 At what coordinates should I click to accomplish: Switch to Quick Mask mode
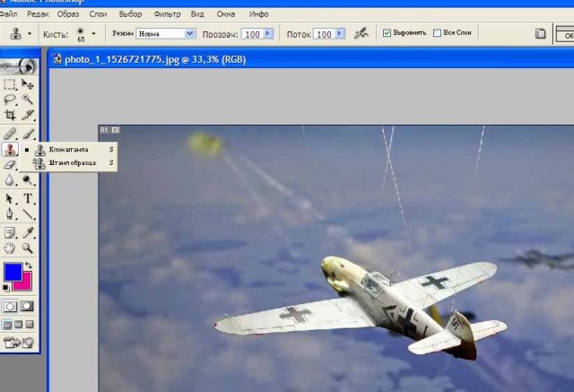[29, 306]
